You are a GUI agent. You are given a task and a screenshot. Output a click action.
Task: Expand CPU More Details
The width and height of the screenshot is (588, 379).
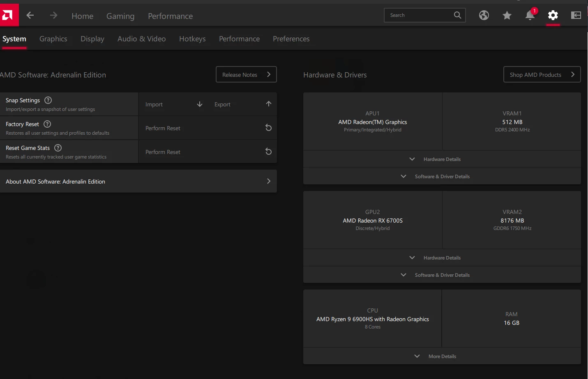[x=442, y=356]
